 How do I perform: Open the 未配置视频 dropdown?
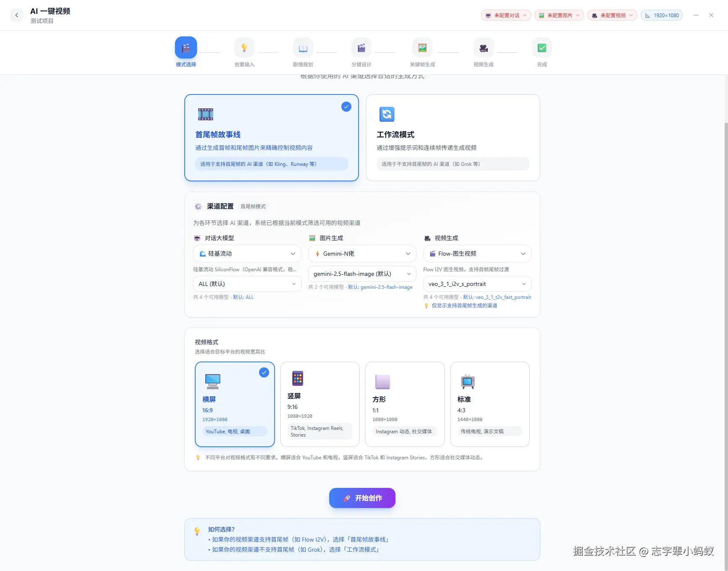click(612, 15)
